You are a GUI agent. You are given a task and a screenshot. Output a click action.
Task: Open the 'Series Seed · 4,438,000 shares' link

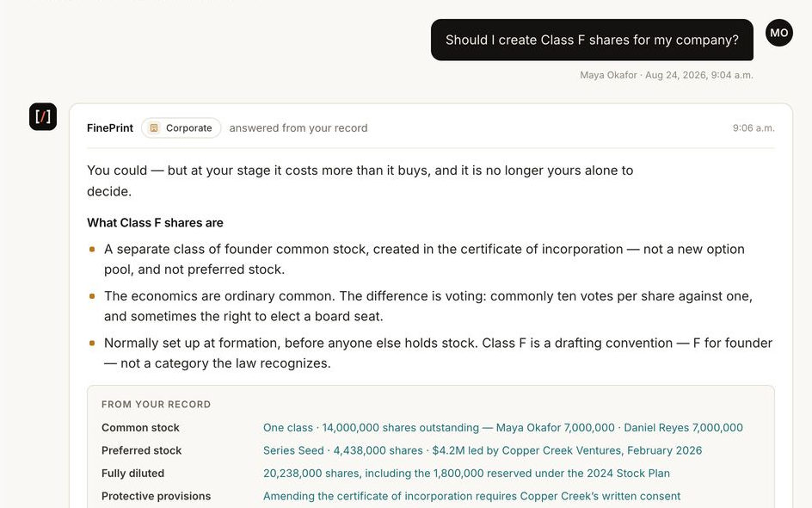click(483, 450)
